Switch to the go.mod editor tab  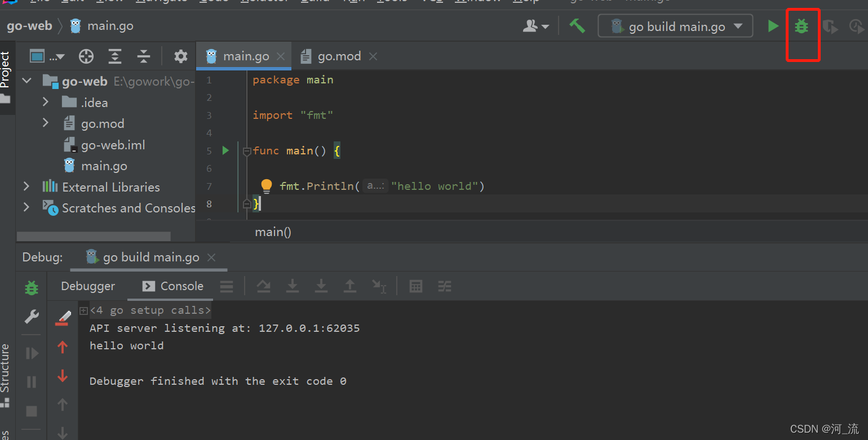339,56
